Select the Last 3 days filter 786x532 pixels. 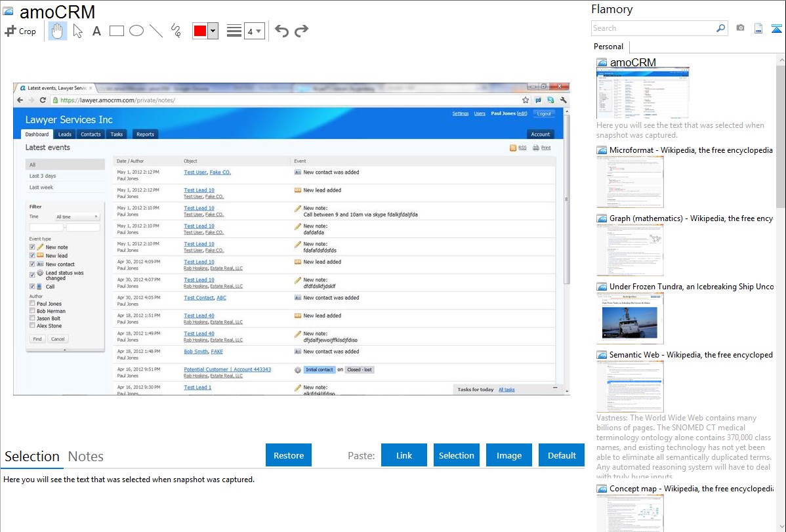tap(43, 176)
